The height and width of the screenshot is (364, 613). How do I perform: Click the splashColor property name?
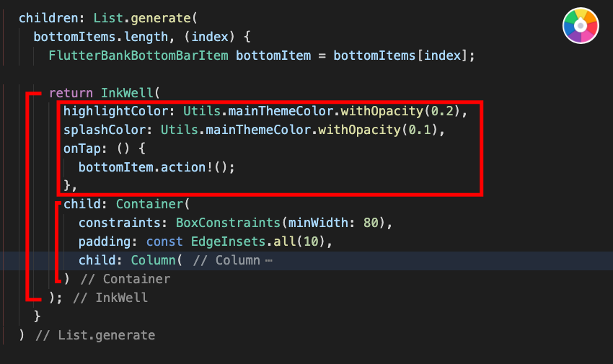pos(105,130)
